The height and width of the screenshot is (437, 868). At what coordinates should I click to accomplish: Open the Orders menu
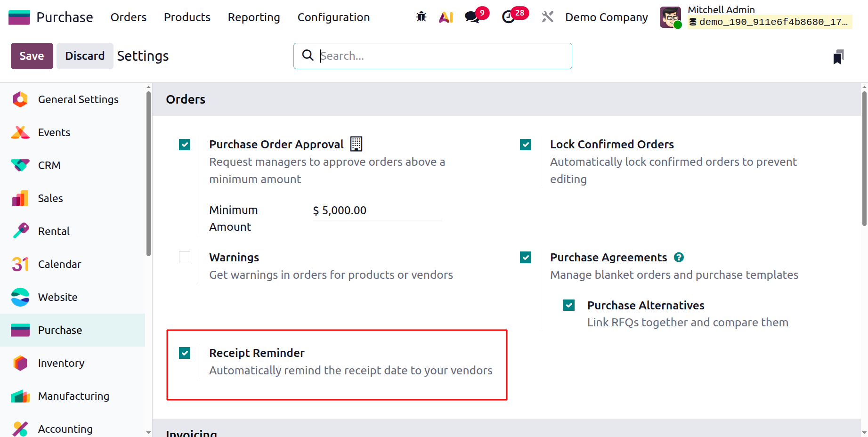coord(129,17)
